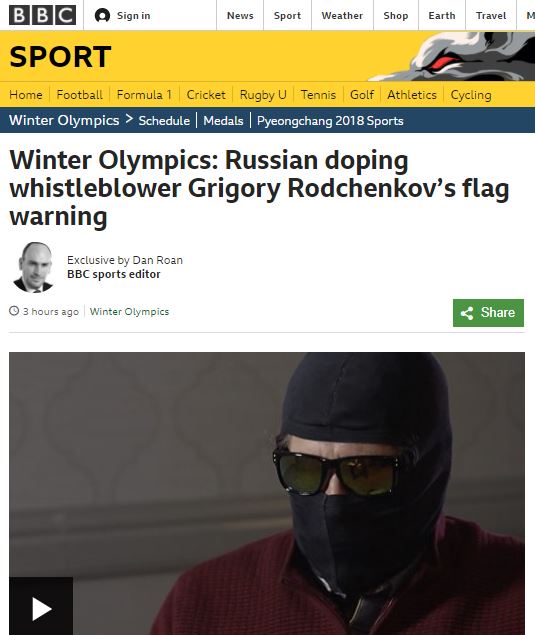Open the Weather menu item

[x=342, y=16]
